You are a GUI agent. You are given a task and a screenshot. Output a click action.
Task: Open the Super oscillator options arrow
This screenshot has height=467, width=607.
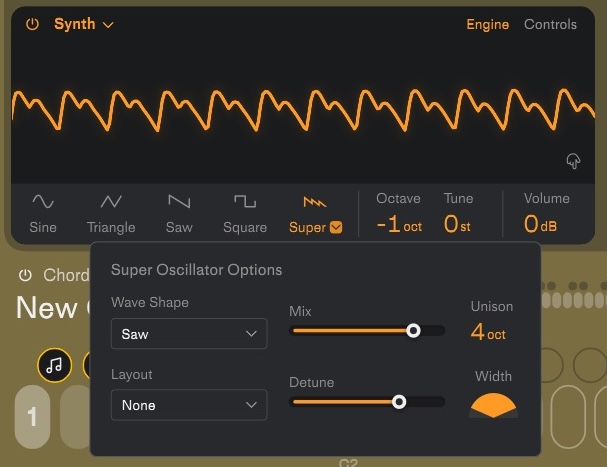pos(336,227)
